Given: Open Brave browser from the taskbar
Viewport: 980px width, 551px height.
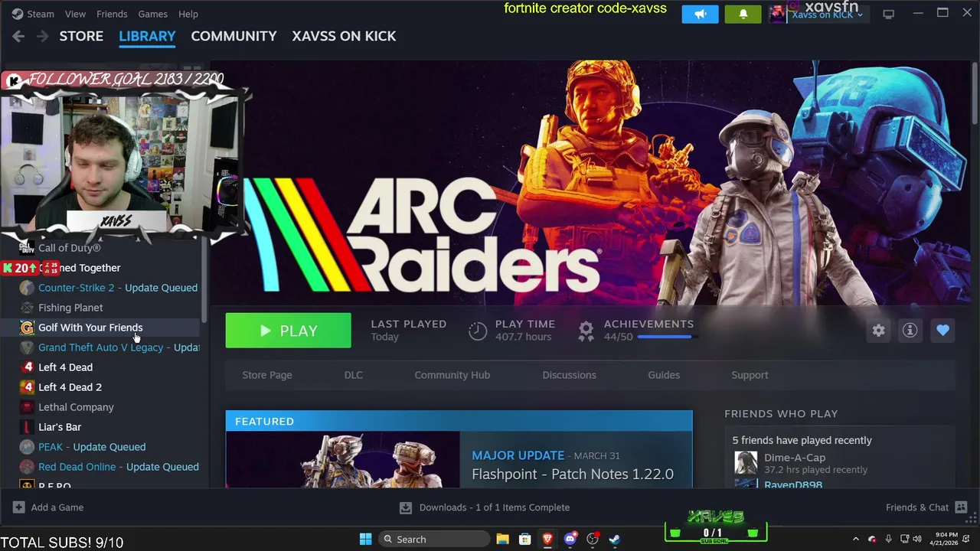Looking at the screenshot, I should pyautogui.click(x=547, y=539).
